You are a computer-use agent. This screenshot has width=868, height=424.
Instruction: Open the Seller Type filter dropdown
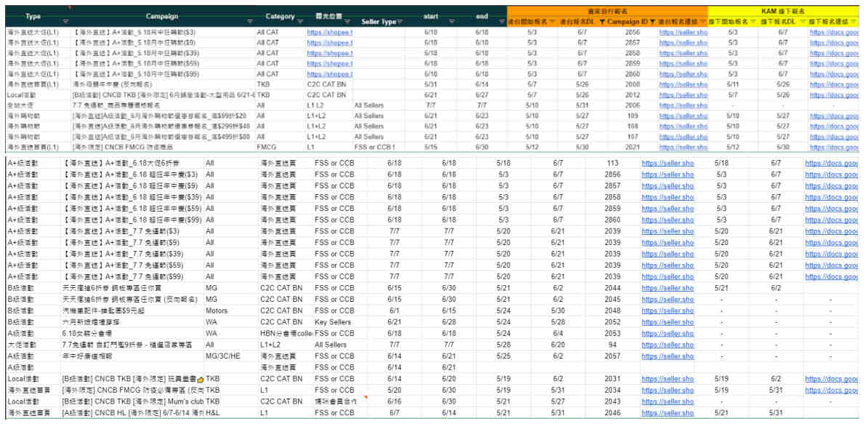tap(400, 22)
